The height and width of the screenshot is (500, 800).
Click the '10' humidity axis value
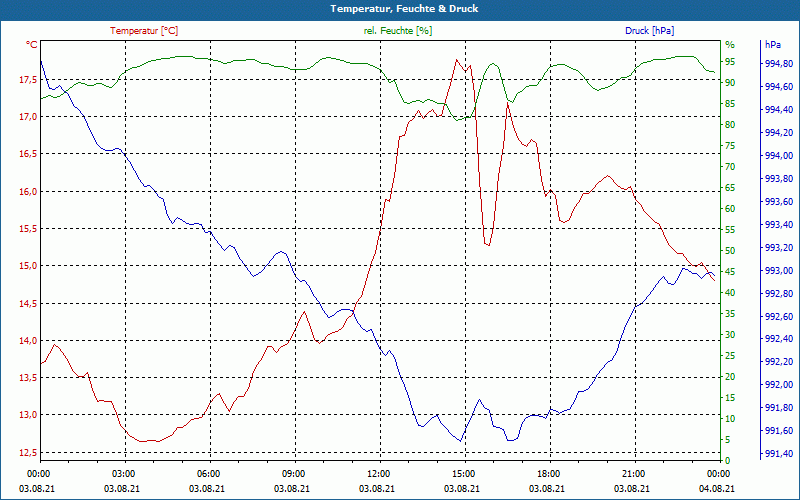(730, 419)
